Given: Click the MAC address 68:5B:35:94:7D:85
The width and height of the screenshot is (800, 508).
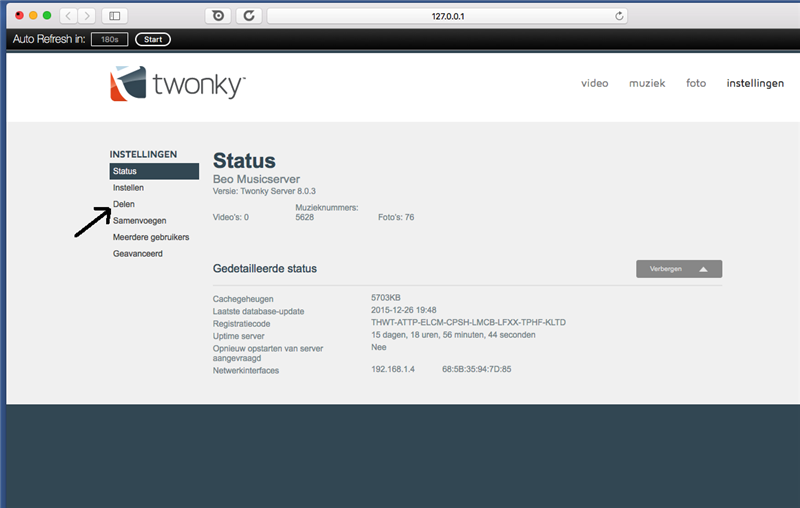Looking at the screenshot, I should point(477,369).
